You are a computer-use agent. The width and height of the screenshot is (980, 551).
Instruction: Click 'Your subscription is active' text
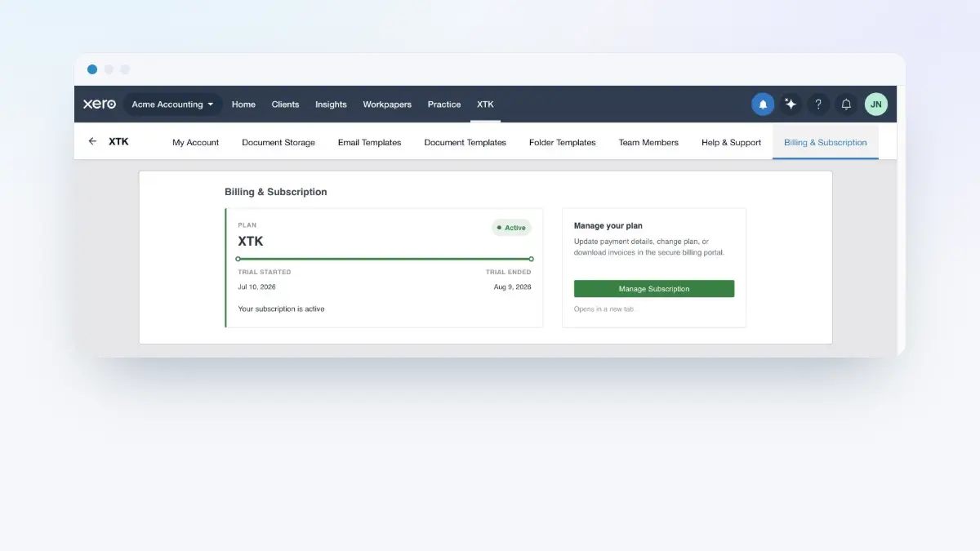click(281, 309)
